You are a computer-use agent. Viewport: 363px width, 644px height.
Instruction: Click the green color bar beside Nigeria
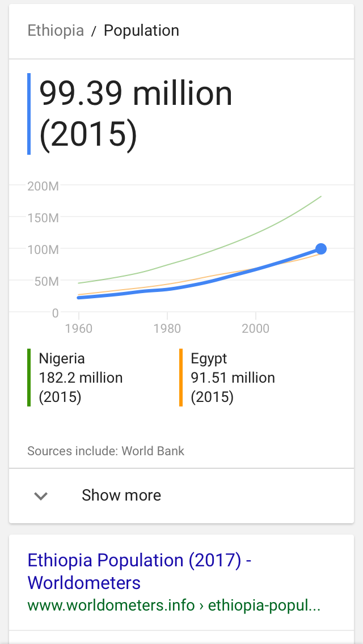(x=29, y=378)
